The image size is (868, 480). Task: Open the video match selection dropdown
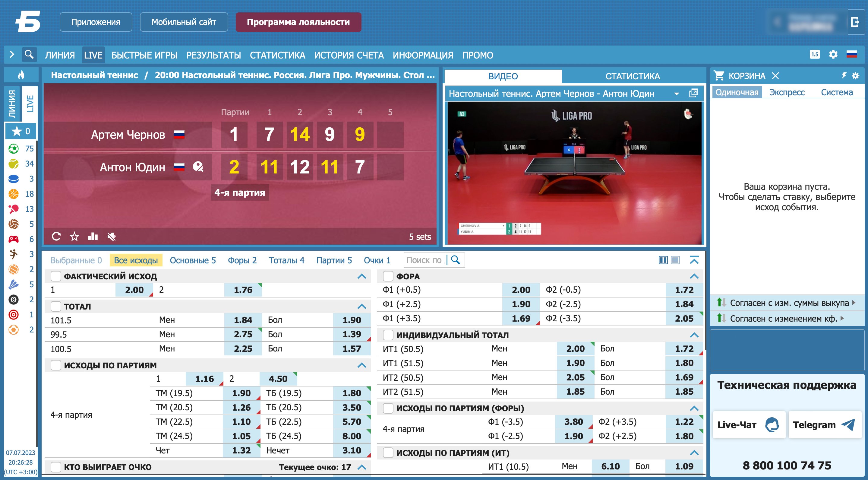676,94
